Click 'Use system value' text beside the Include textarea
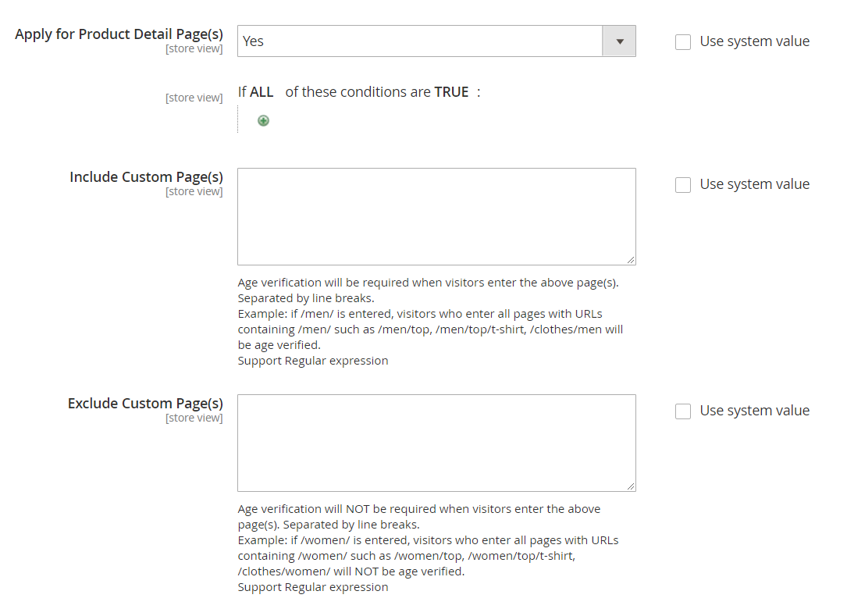 tap(754, 184)
